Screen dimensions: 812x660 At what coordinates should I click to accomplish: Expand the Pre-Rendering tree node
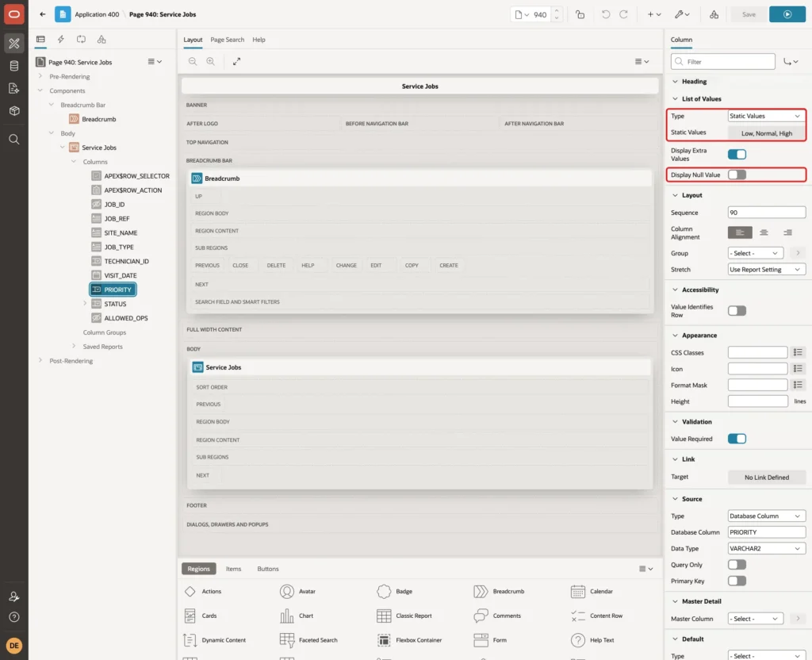[x=40, y=76]
